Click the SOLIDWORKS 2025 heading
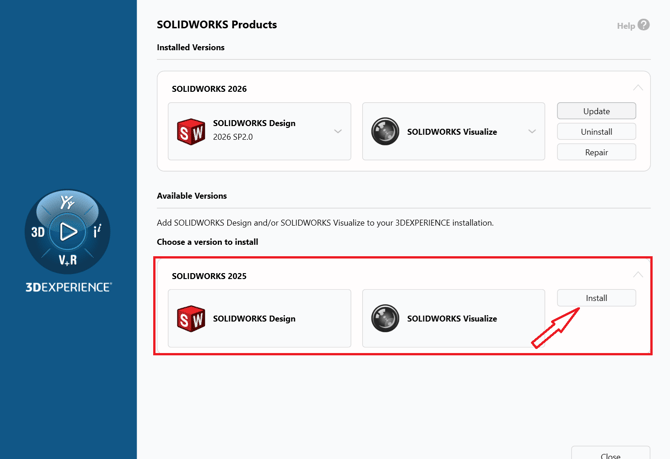Image resolution: width=670 pixels, height=459 pixels. coord(209,276)
